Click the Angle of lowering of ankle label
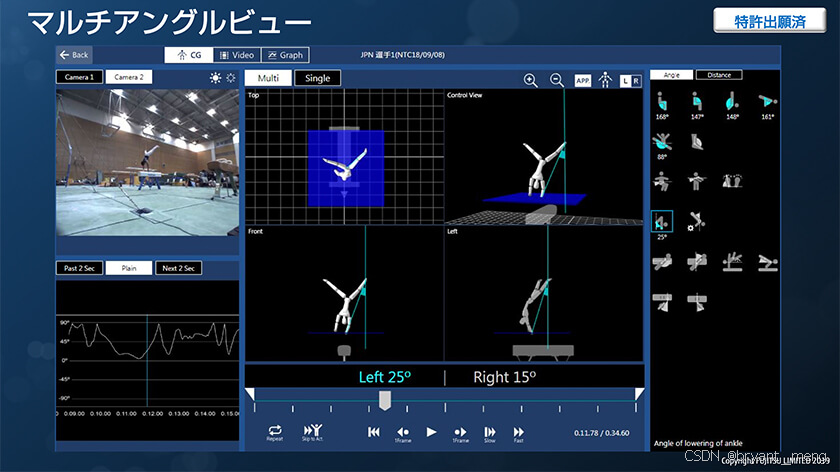This screenshot has width=840, height=472. coord(698,443)
